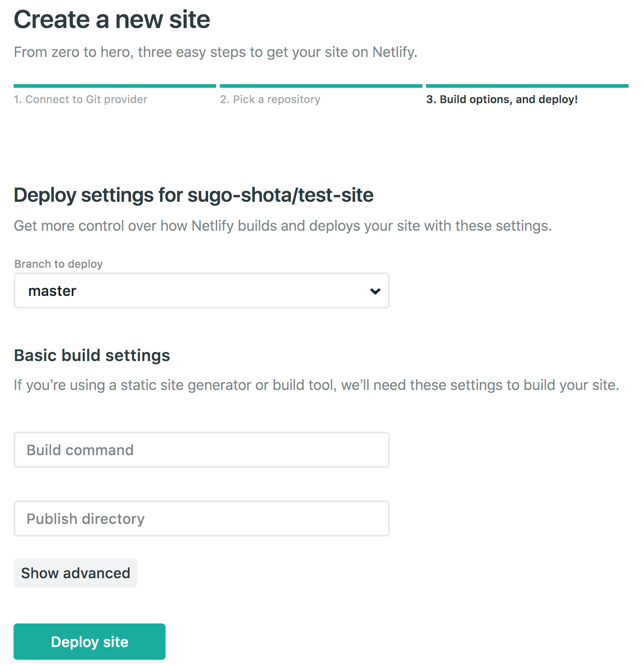Open the Branch to deploy dropdown
The width and height of the screenshot is (644, 666).
(x=202, y=290)
